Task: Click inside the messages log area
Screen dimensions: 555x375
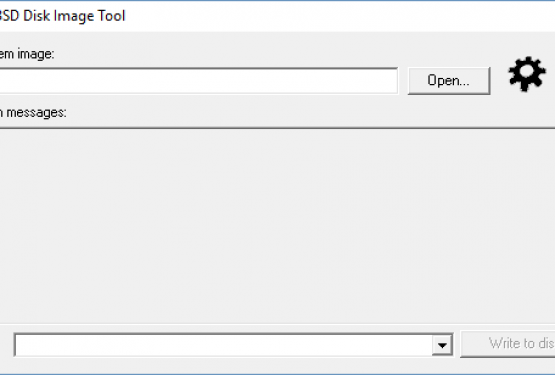Action: click(x=278, y=226)
